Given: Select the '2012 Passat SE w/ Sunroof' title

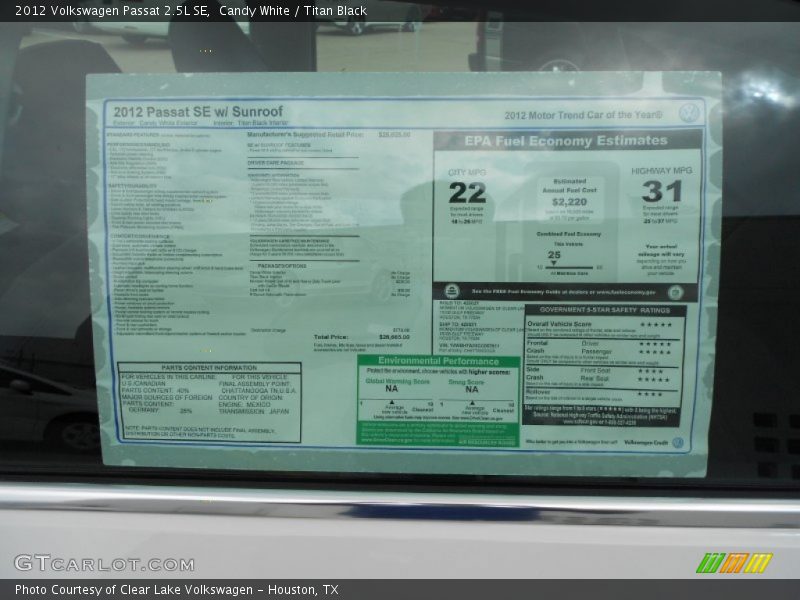Looking at the screenshot, I should [x=198, y=112].
